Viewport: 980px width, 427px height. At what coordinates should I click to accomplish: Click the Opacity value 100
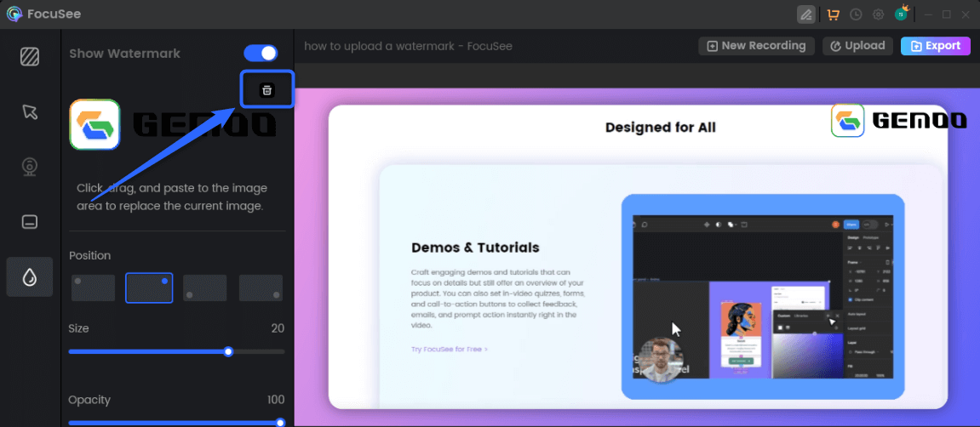[275, 400]
